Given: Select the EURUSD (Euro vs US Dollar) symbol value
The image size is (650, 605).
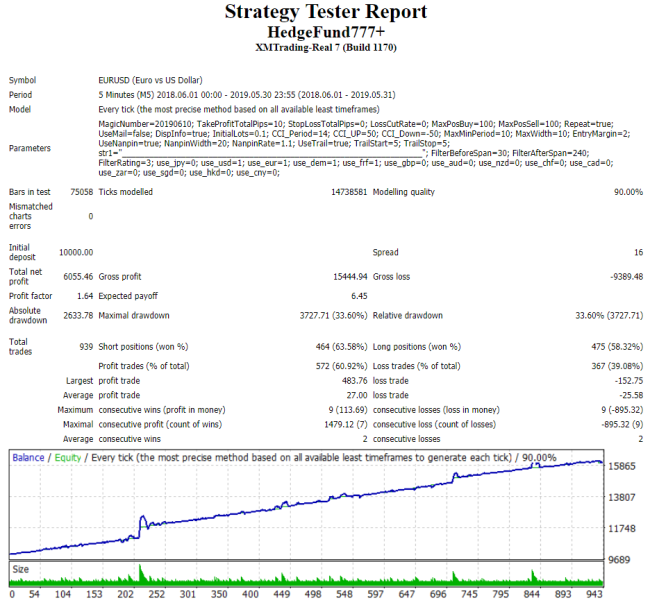Looking at the screenshot, I should (150, 80).
